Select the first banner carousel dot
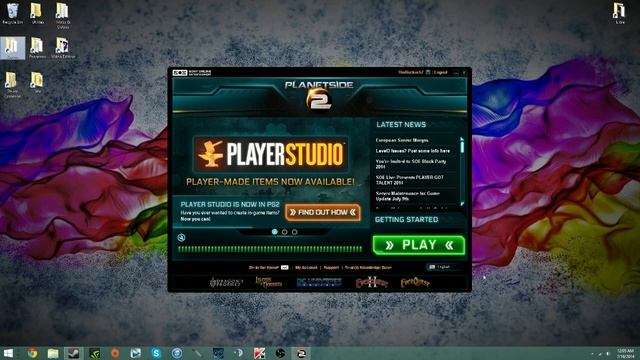 pyautogui.click(x=275, y=232)
